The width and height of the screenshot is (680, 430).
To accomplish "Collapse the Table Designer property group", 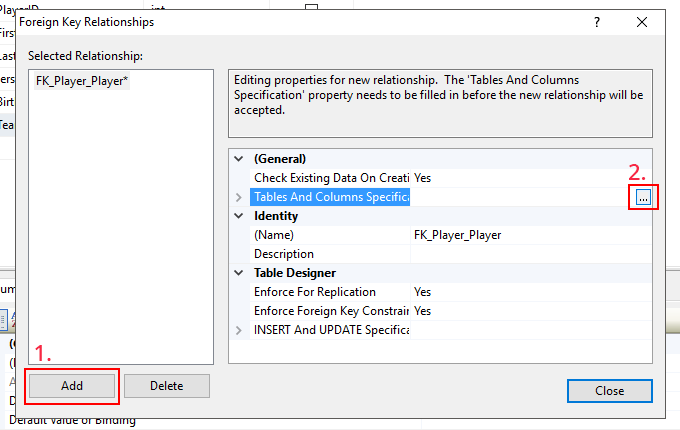I will [x=239, y=273].
